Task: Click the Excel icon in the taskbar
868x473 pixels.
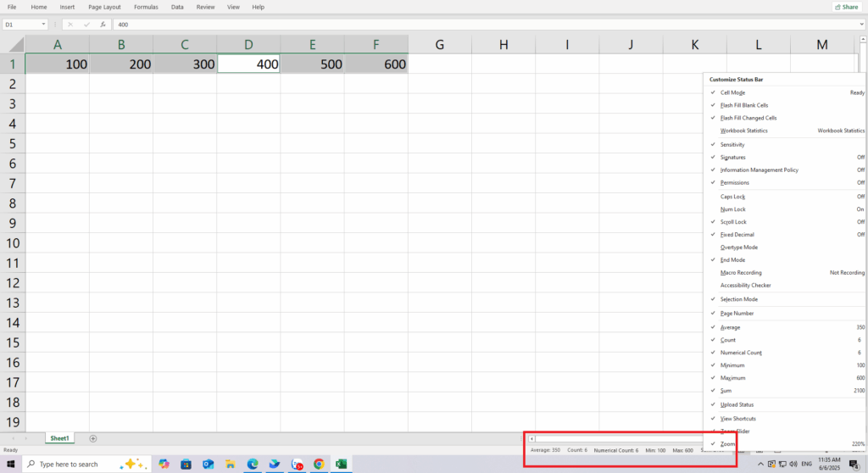Action: click(x=341, y=465)
